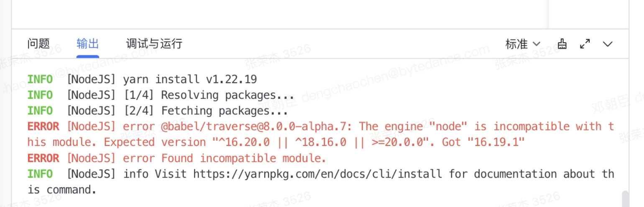Screen dimensions: 644x207
Task: Click the 'error Found incompatible module.' line
Action: click(x=225, y=158)
